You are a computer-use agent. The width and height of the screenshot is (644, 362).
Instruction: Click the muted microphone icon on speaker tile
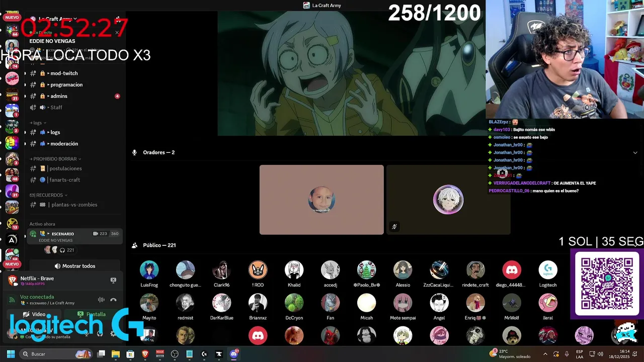click(x=394, y=227)
